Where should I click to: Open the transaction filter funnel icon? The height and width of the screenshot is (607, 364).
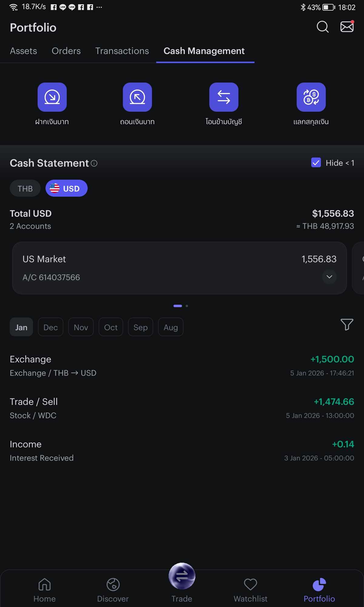(x=347, y=324)
